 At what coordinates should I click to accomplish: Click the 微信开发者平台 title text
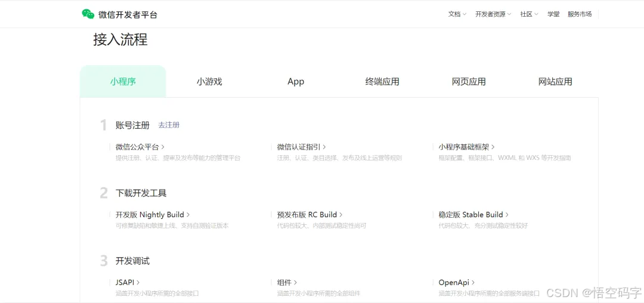click(128, 15)
